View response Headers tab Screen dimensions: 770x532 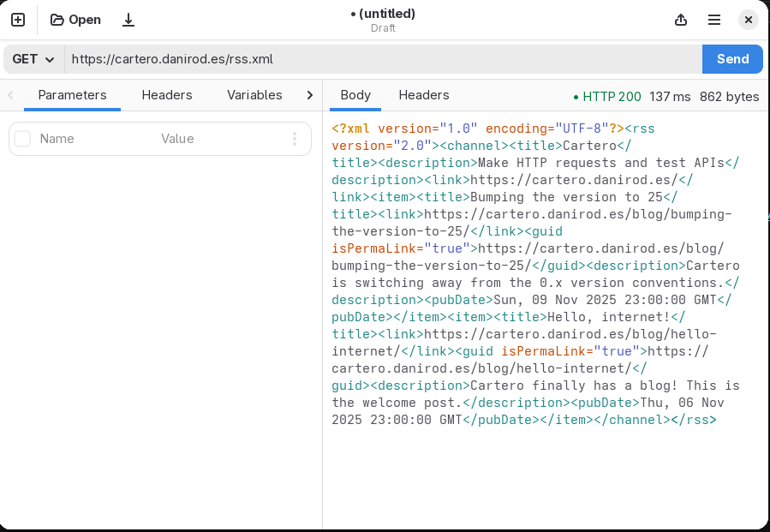[x=423, y=95]
